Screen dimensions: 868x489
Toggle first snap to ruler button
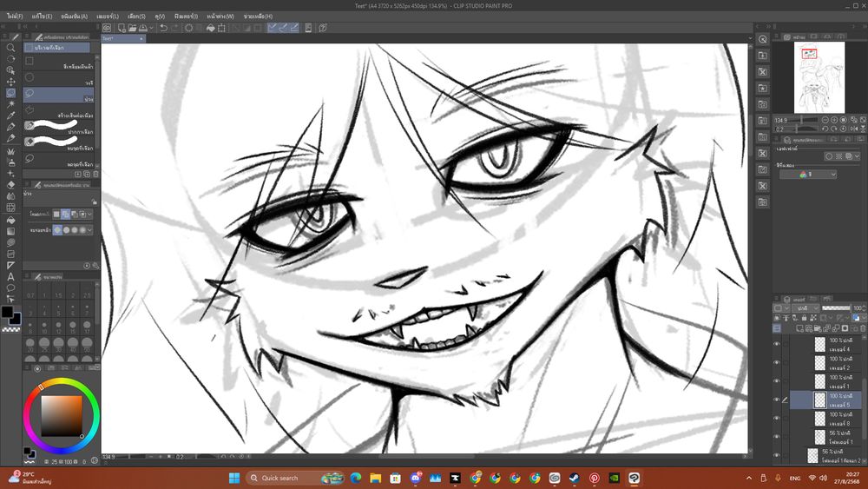272,28
